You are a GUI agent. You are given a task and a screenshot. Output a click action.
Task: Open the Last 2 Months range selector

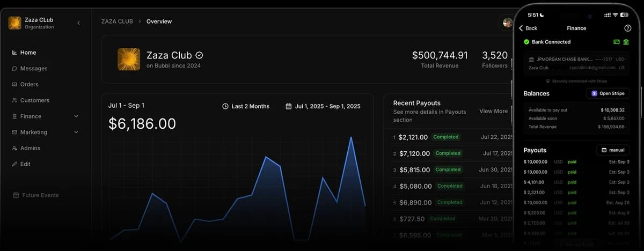tap(246, 106)
